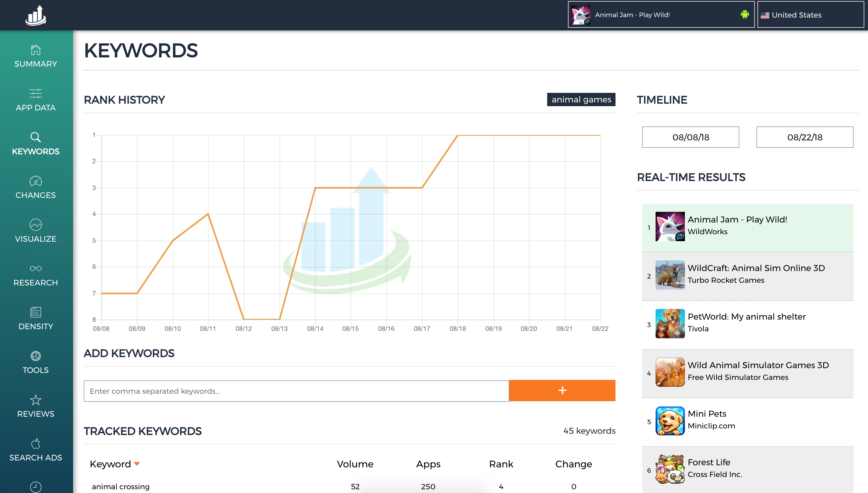Screen dimensions: 868x493
Task: Click Forest Life result title
Action: click(x=709, y=462)
